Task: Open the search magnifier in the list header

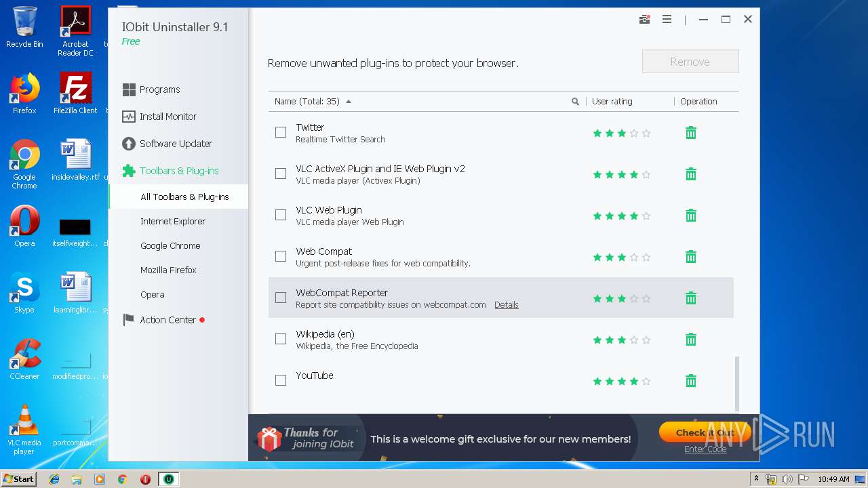Action: [575, 102]
